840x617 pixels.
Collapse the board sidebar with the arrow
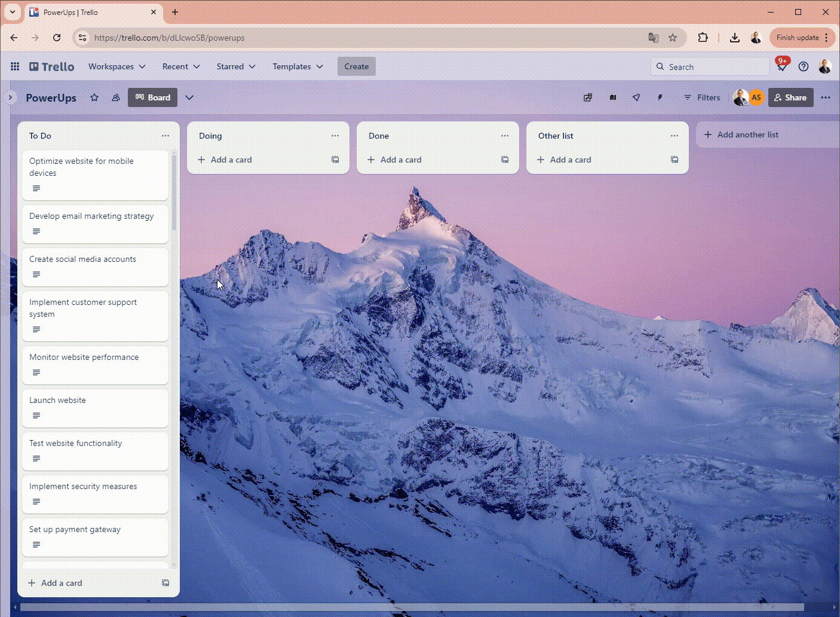[x=10, y=97]
